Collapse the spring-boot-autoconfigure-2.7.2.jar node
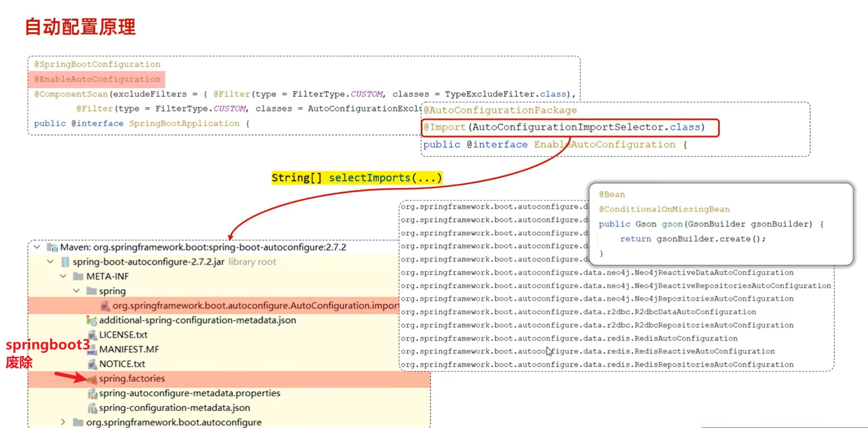The width and height of the screenshot is (868, 428). coord(50,262)
